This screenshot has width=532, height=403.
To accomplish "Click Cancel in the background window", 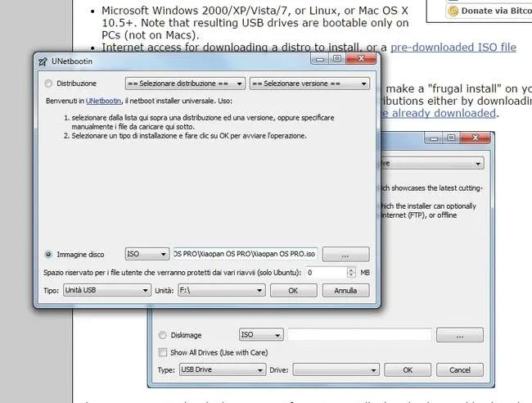I will pos(460,369).
